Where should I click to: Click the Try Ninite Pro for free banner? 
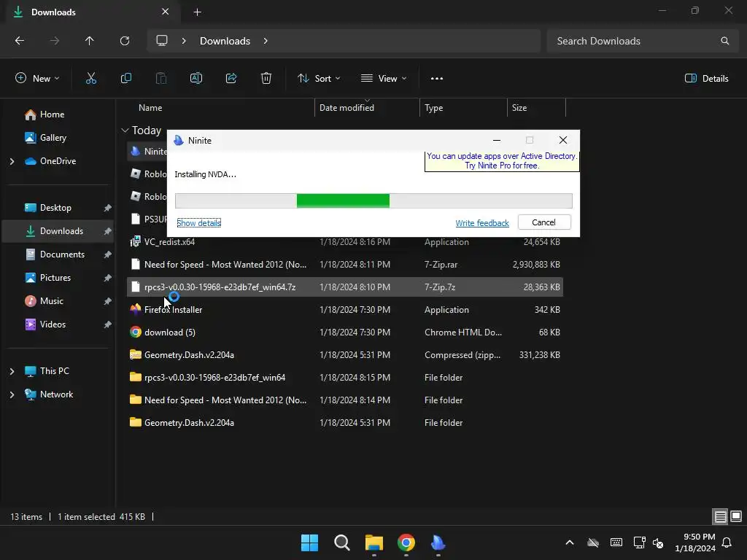pos(502,161)
